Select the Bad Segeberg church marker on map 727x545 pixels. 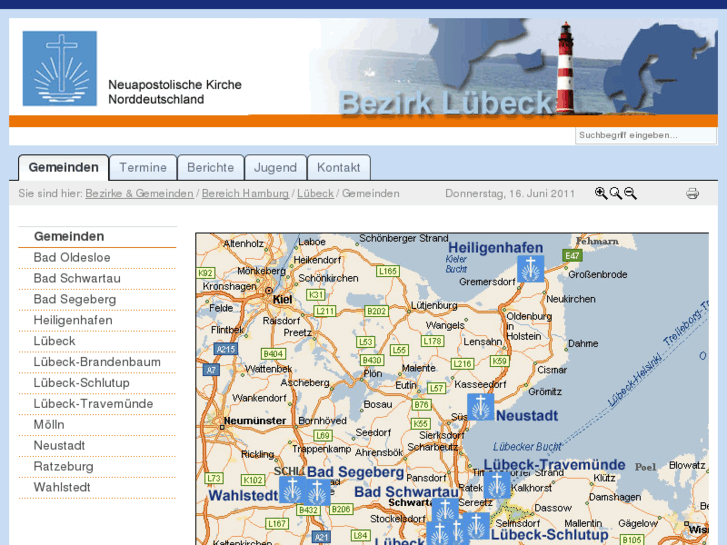[x=318, y=492]
